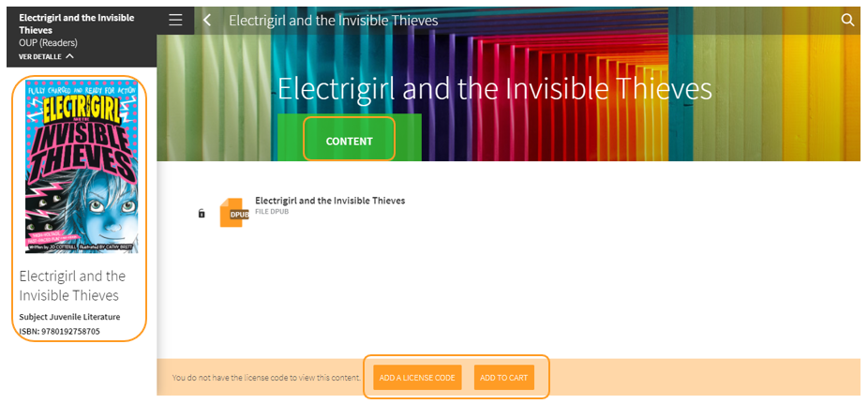The image size is (868, 404).
Task: Click the orange DPUB file icon
Action: (233, 213)
